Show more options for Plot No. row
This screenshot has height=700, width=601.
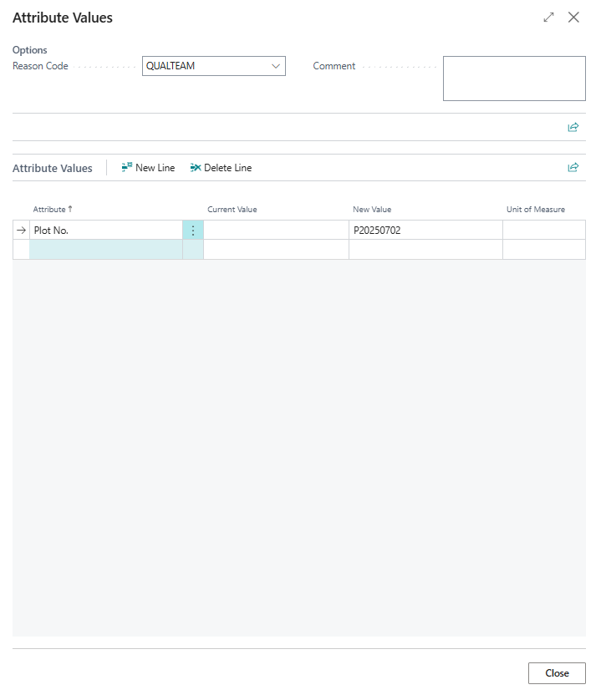click(x=193, y=231)
